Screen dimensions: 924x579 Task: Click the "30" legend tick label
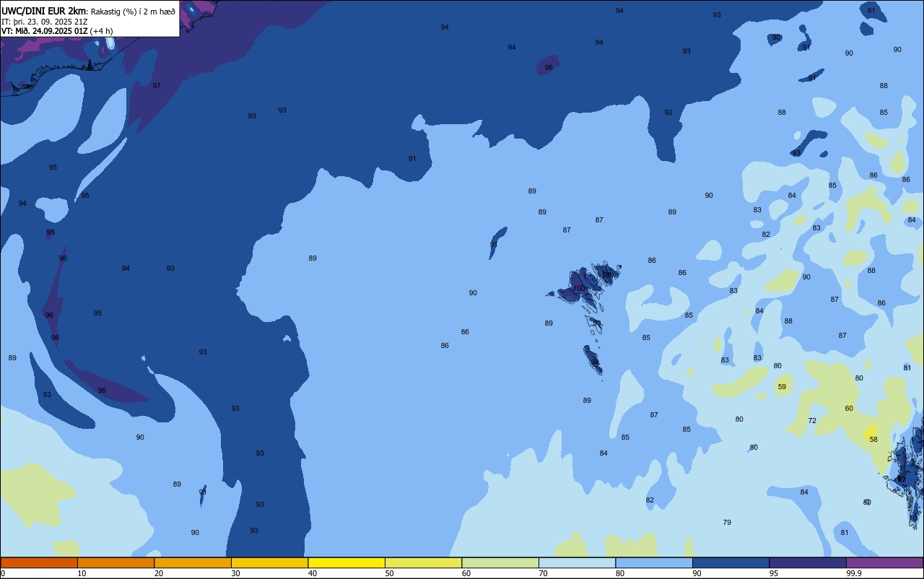coord(235,573)
